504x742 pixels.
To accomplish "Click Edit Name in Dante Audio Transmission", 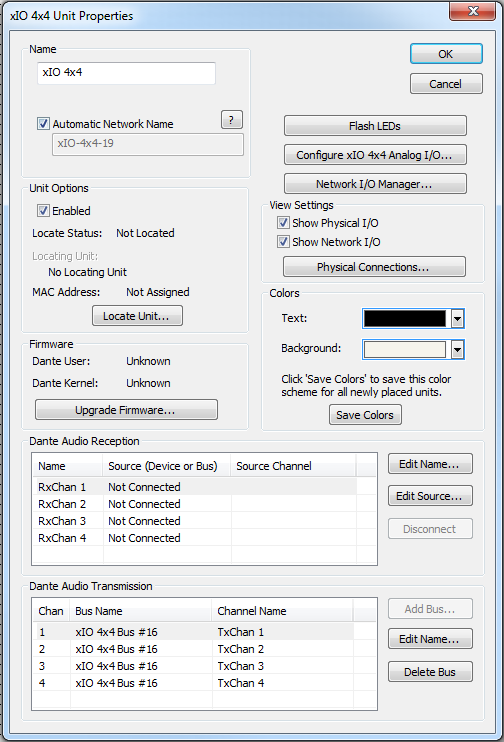I will click(430, 639).
